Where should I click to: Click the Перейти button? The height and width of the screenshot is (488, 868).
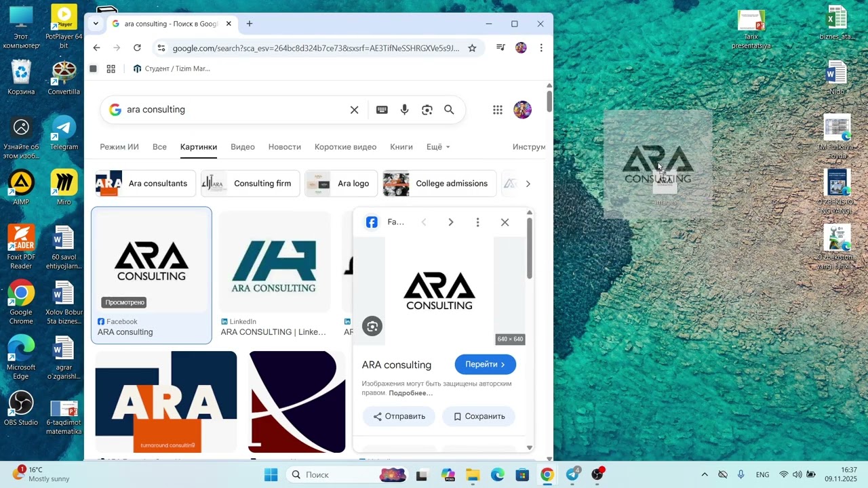click(x=485, y=365)
